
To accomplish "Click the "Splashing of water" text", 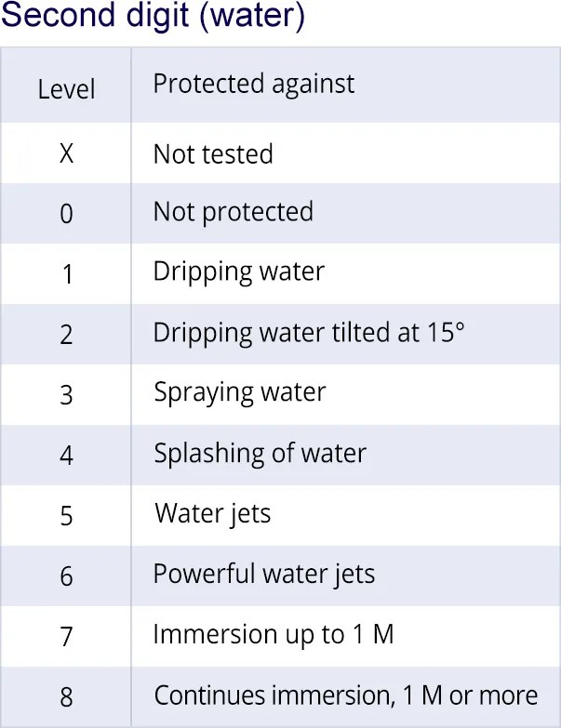I will tap(260, 453).
